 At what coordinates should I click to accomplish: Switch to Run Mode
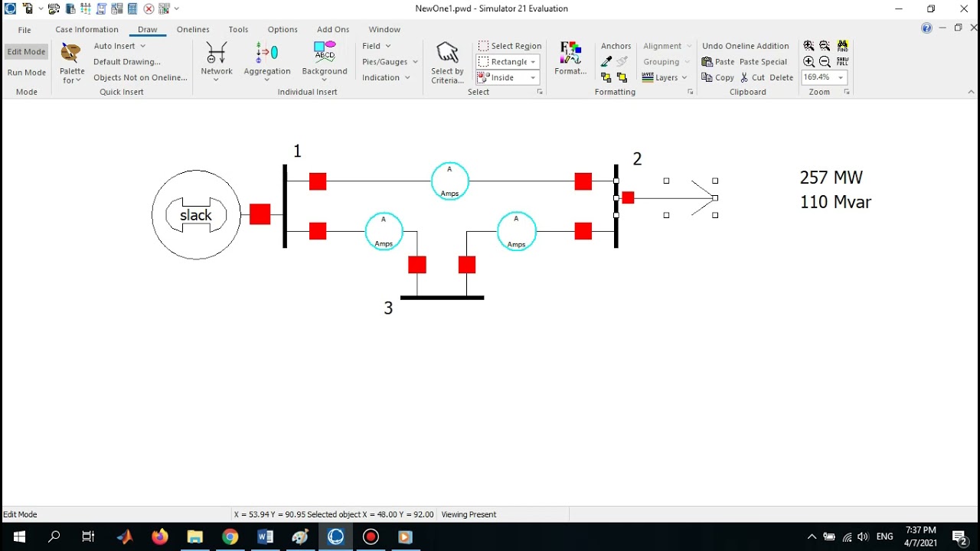click(x=26, y=73)
